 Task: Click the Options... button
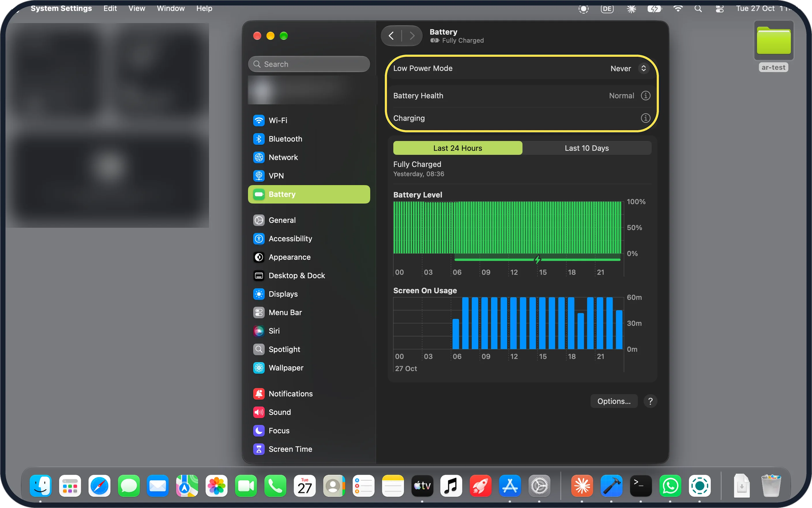coord(614,401)
